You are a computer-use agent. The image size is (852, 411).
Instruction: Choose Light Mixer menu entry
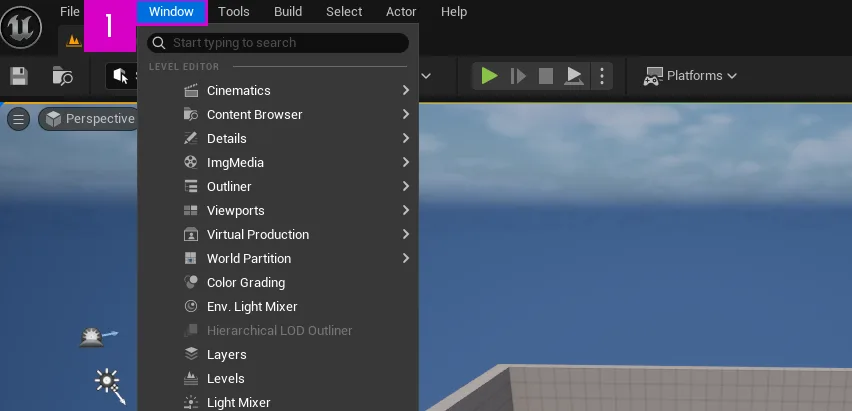[x=278, y=402]
